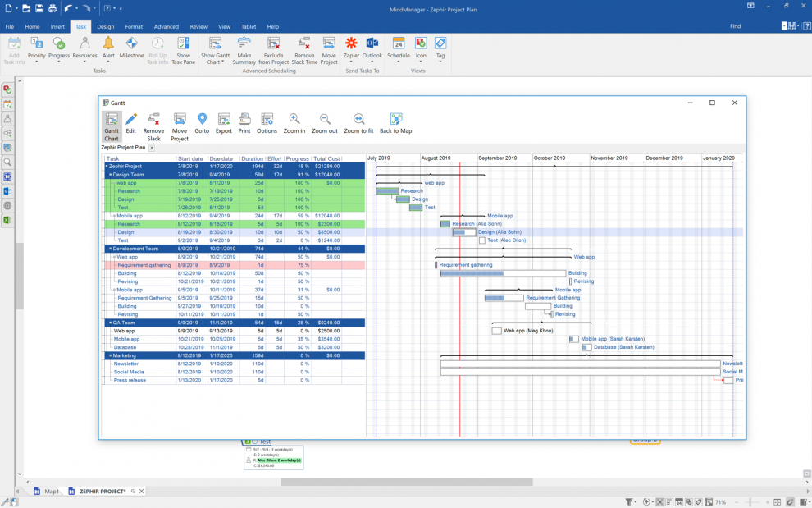The height and width of the screenshot is (508, 812).
Task: Open Gantt chart Options
Action: click(267, 119)
